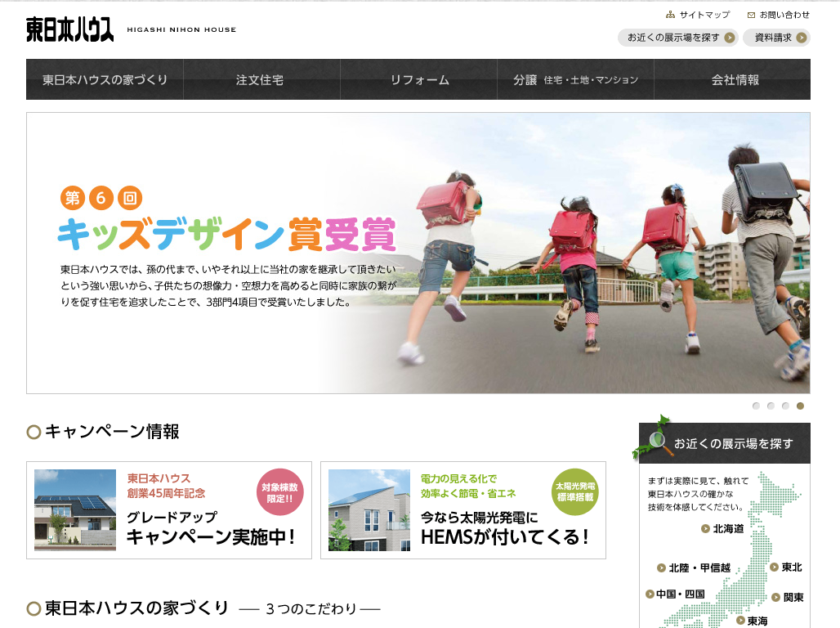Screen dimensions: 840x628
Task: Choose 関東 region on the map
Action: [788, 598]
